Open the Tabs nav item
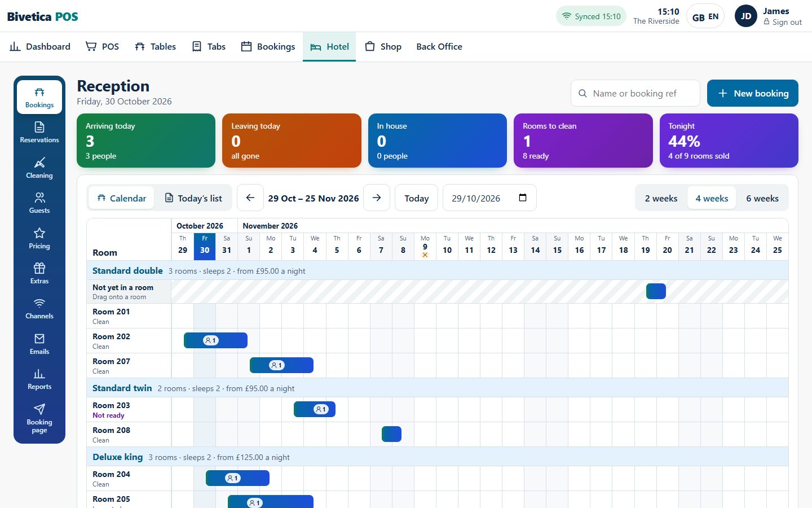Viewport: 812px width, 508px height. [x=209, y=46]
